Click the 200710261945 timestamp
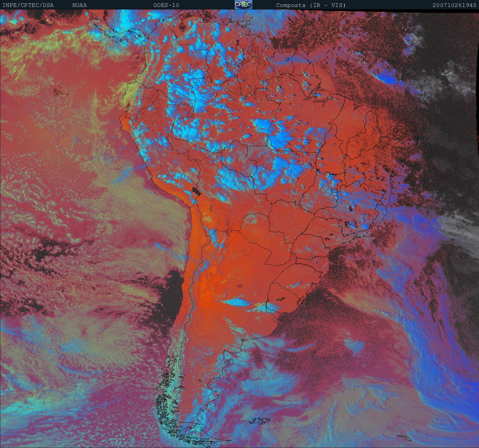479x448 pixels. tap(455, 5)
